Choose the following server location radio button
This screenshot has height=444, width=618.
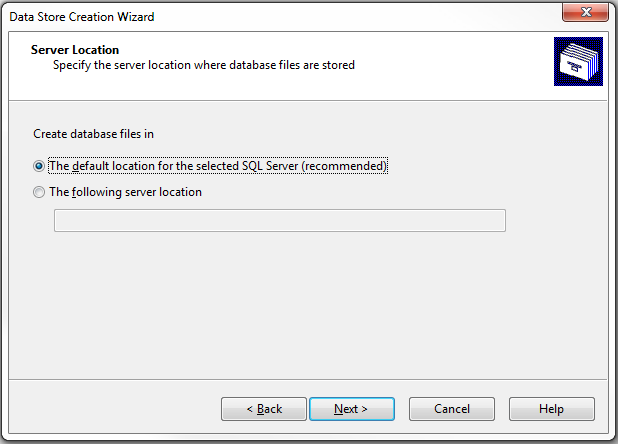(x=39, y=192)
